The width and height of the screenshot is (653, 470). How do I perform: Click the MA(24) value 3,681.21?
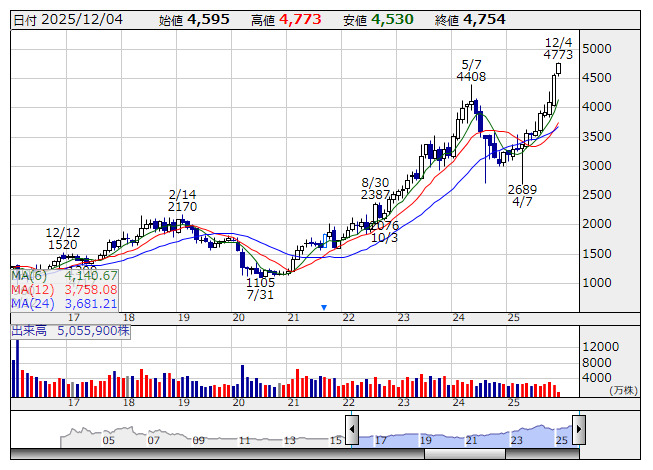(91, 304)
